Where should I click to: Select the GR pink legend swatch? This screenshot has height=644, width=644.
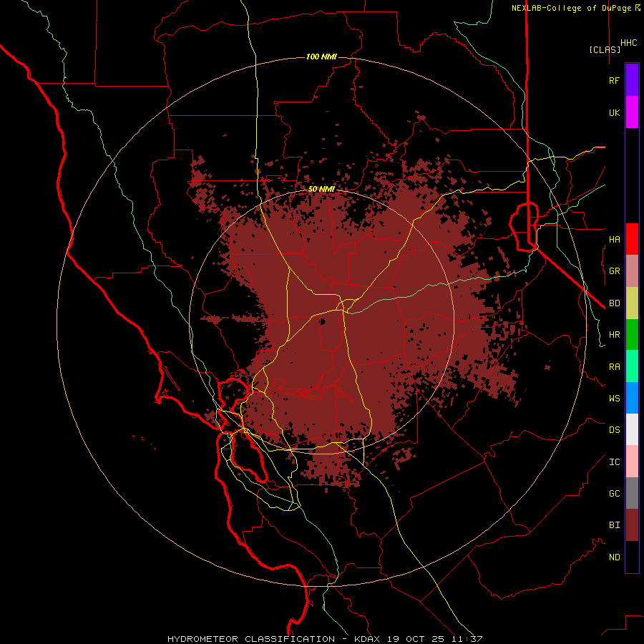(x=632, y=271)
